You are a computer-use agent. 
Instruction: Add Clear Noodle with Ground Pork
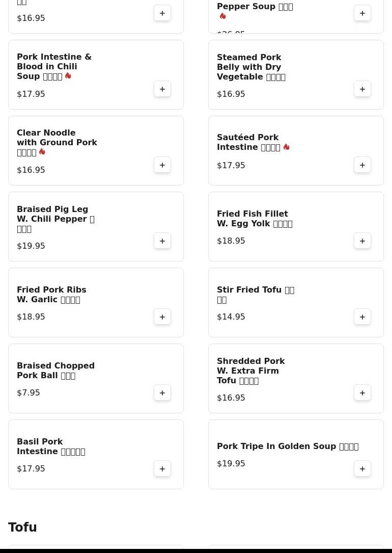[x=162, y=165]
